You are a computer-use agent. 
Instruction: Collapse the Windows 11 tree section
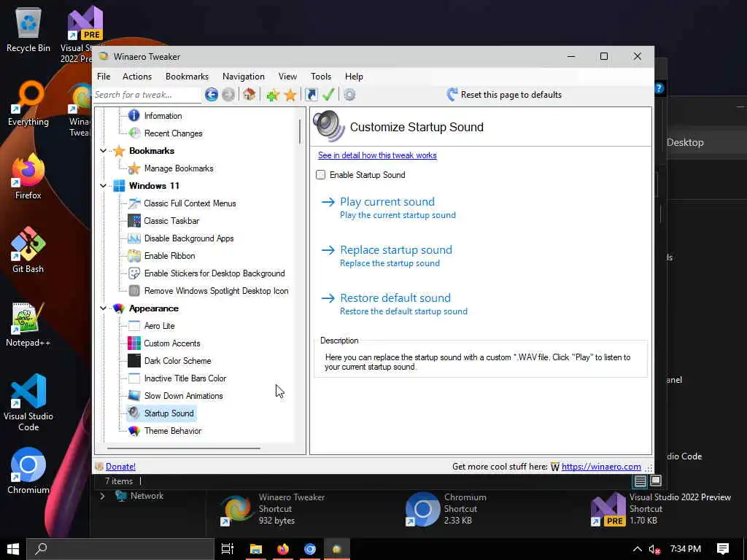click(x=103, y=186)
